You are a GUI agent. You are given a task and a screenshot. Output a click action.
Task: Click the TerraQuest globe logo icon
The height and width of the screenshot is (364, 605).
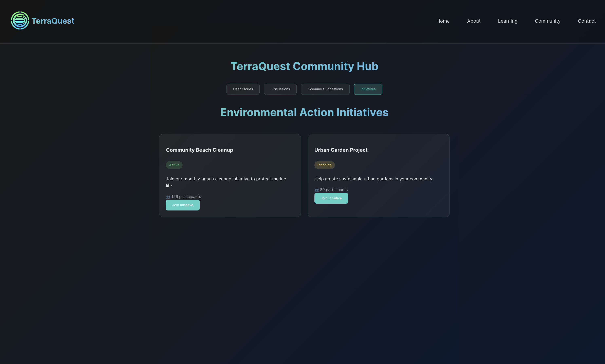click(20, 21)
